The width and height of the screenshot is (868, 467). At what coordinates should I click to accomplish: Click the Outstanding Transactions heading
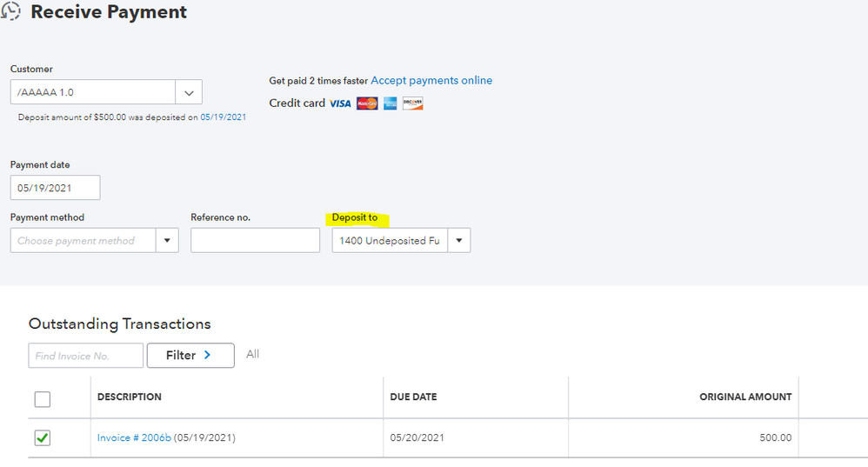click(119, 324)
